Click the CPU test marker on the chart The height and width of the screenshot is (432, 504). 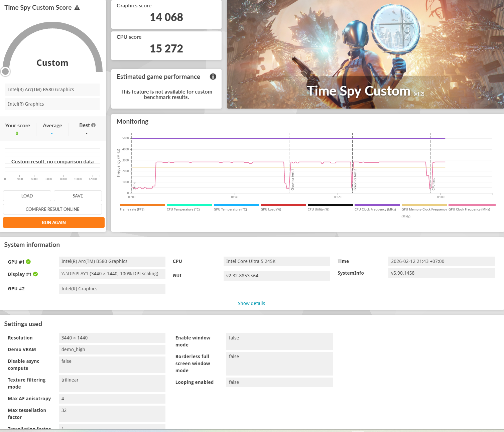point(433,184)
